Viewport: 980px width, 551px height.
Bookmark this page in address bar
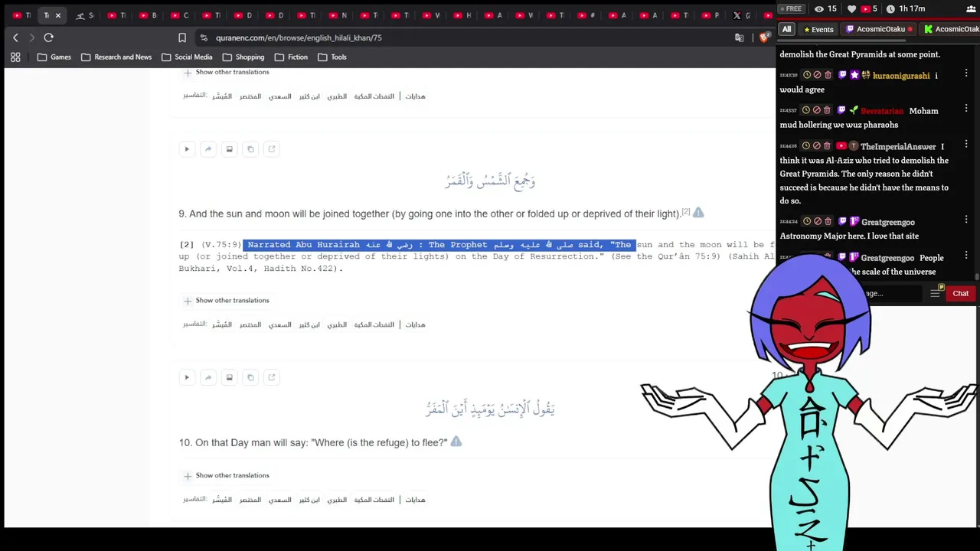(x=182, y=37)
